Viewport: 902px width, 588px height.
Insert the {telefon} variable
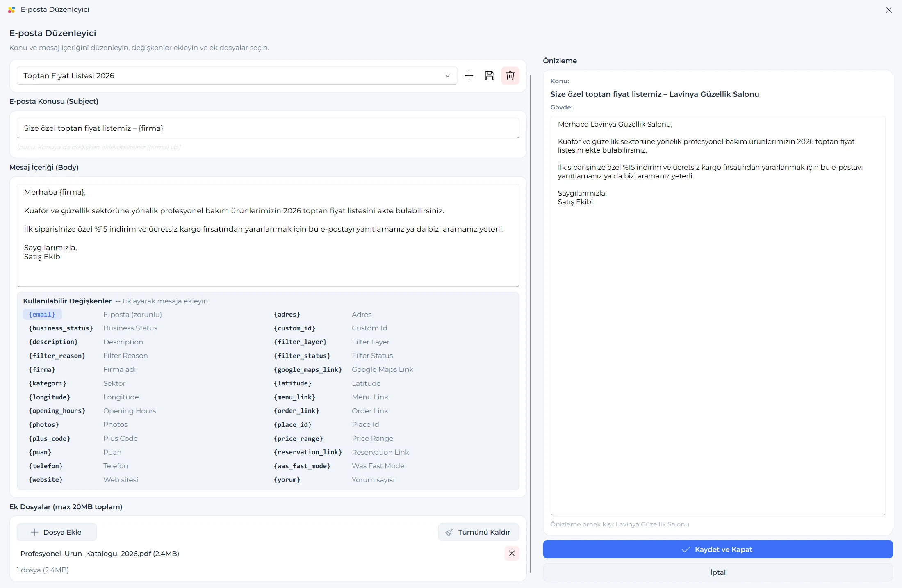click(46, 466)
